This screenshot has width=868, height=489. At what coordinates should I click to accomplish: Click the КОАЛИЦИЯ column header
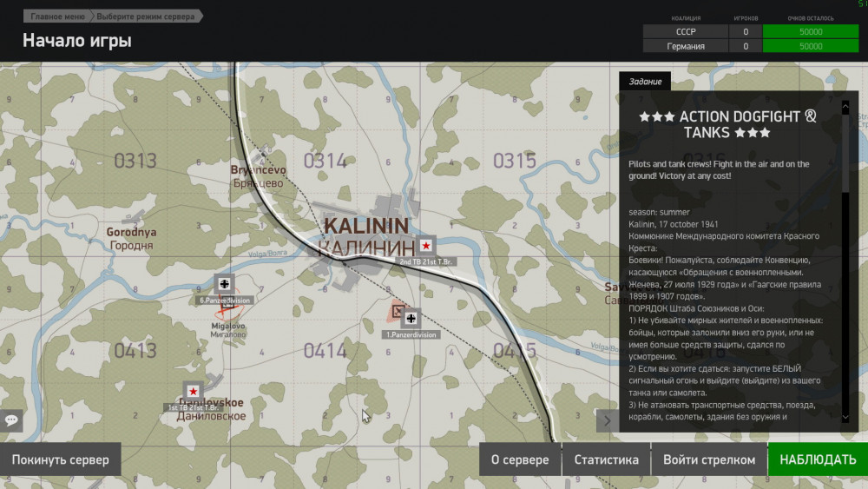686,18
